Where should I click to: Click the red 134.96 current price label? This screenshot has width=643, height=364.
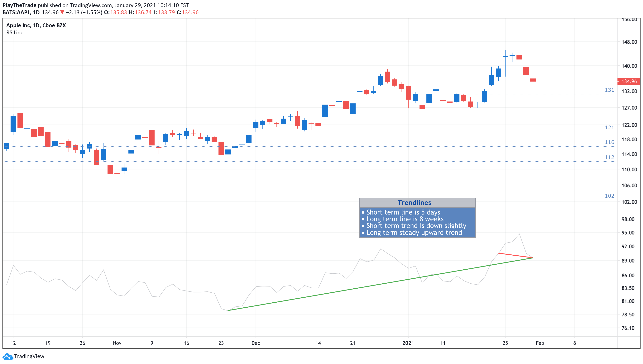(x=629, y=81)
